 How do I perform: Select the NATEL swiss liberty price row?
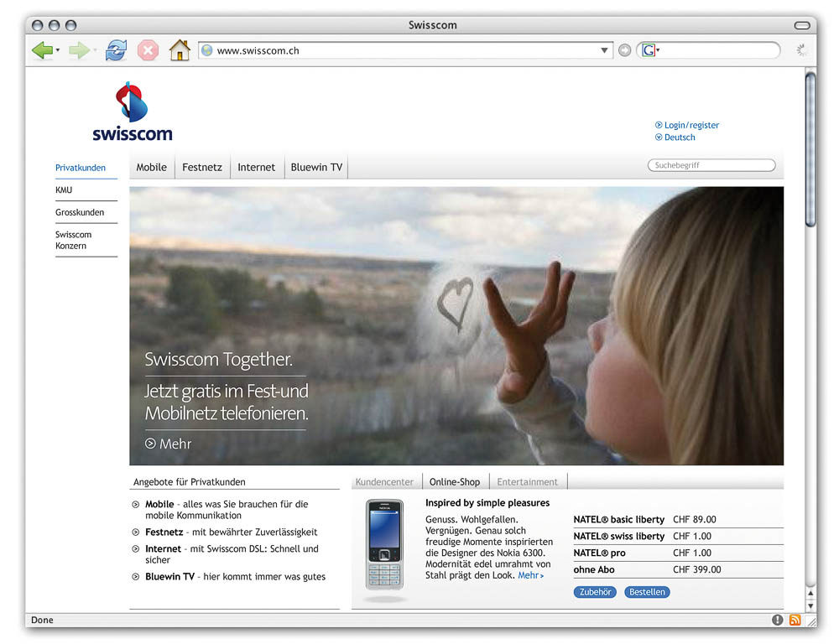[x=678, y=536]
